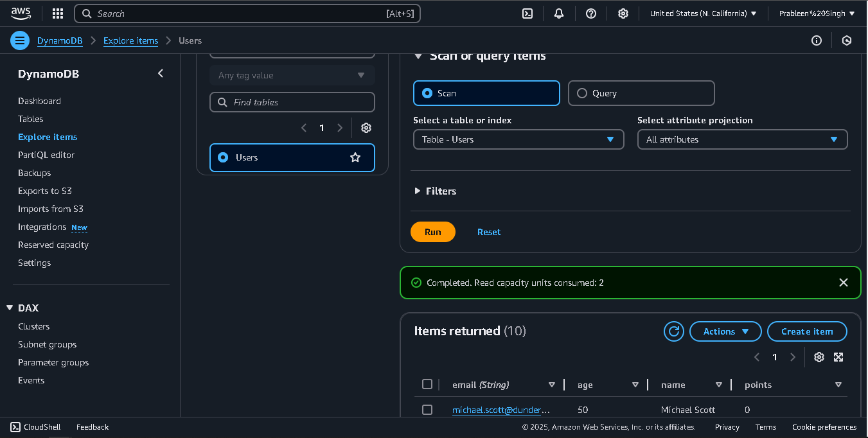Open the AWS services grid menu
The height and width of the screenshot is (438, 868).
(58, 13)
